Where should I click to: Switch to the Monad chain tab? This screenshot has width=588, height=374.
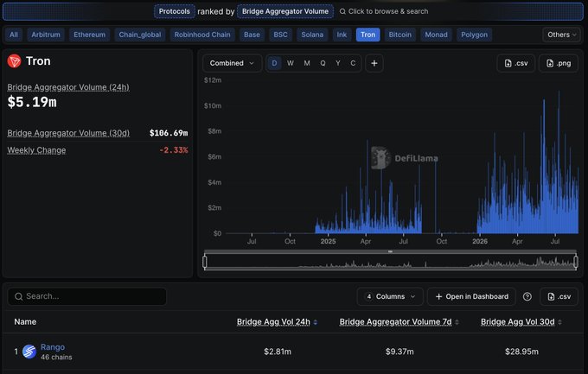click(436, 35)
